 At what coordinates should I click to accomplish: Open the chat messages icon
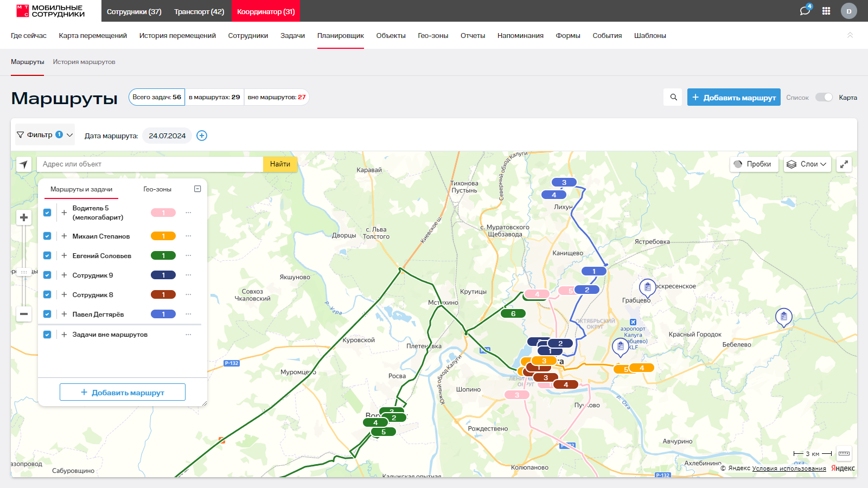805,11
